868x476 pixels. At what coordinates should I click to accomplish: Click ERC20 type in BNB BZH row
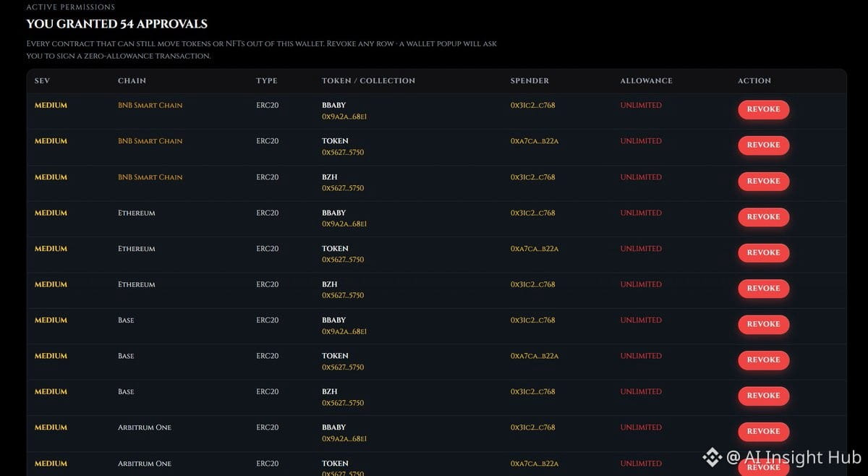(267, 177)
